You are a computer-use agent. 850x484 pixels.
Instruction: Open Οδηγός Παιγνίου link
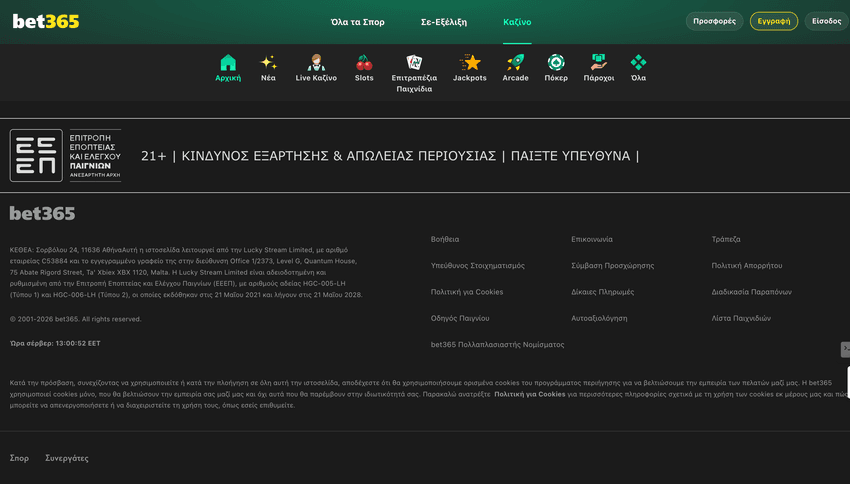pyautogui.click(x=460, y=318)
